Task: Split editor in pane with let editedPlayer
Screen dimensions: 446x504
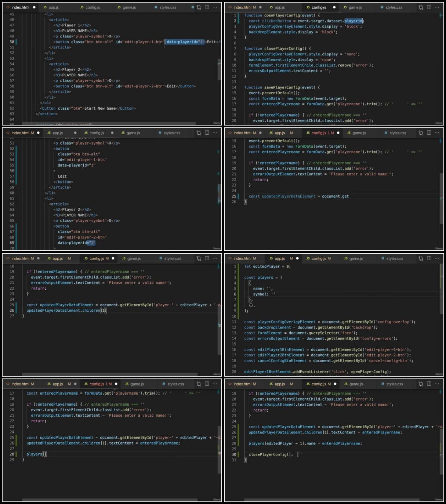Action: [x=429, y=258]
